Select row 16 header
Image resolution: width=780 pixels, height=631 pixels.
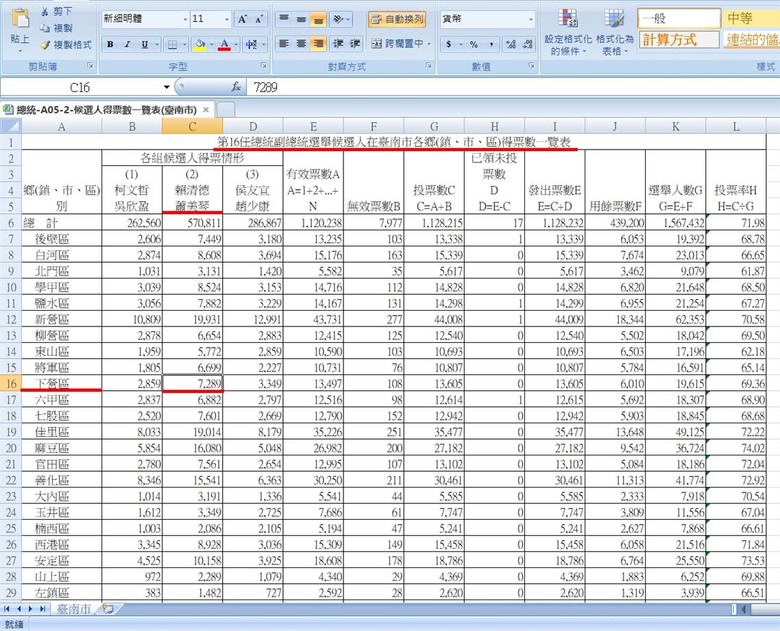click(11, 383)
